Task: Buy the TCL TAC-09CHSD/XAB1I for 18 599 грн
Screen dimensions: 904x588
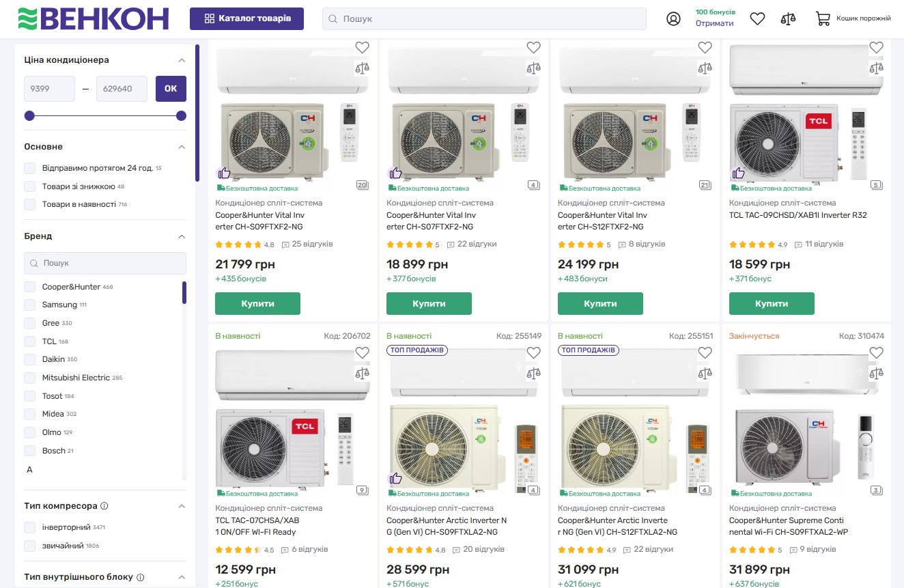Action: click(x=772, y=304)
